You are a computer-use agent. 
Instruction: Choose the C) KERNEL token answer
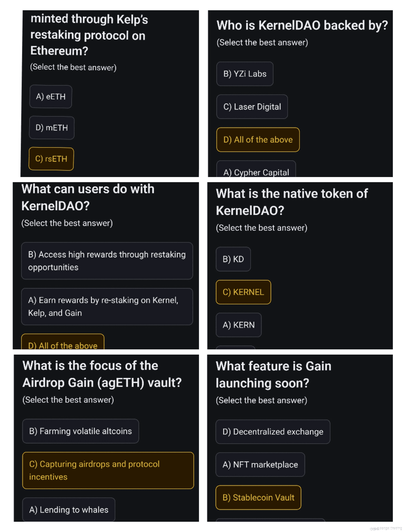[243, 292]
